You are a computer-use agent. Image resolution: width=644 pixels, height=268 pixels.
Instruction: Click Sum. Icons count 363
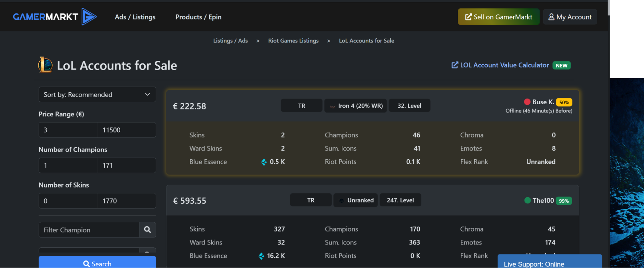(415, 242)
